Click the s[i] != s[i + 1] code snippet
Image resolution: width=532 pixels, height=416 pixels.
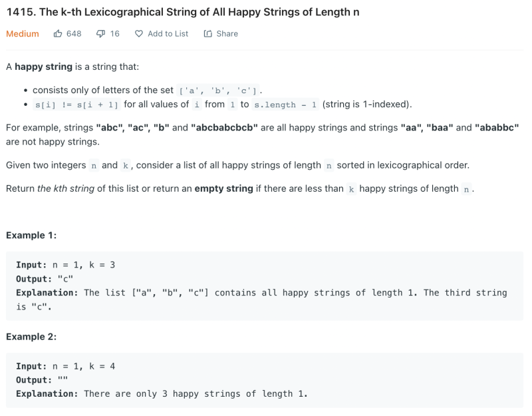tap(76, 104)
